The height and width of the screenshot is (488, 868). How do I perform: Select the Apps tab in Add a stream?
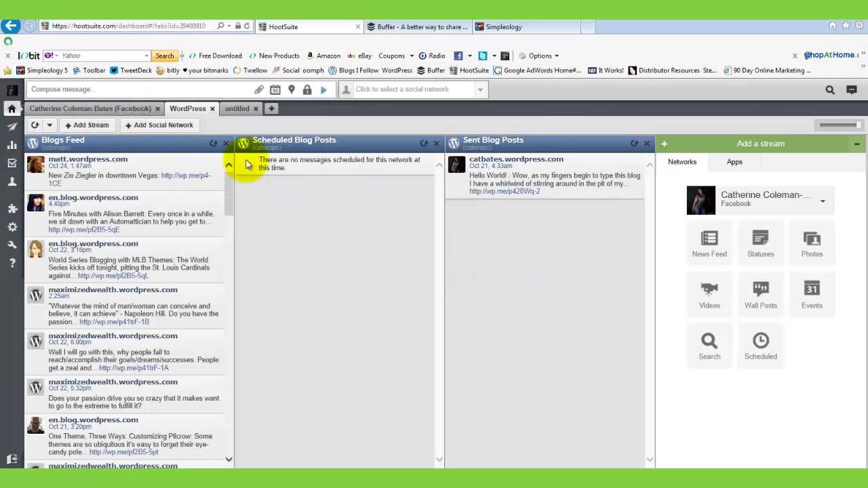(734, 162)
